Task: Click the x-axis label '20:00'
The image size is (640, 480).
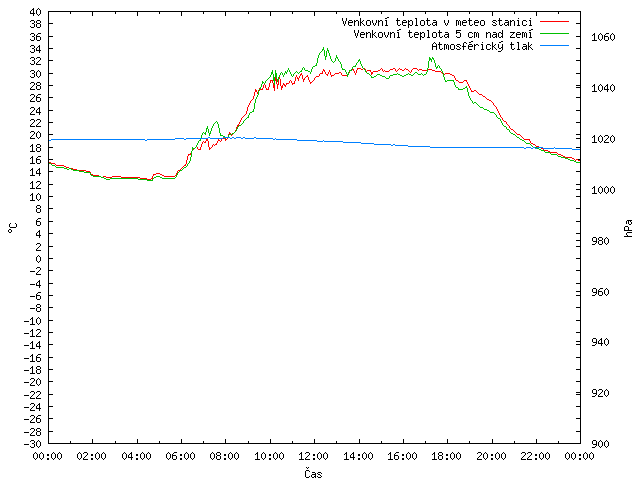Action: 491,456
